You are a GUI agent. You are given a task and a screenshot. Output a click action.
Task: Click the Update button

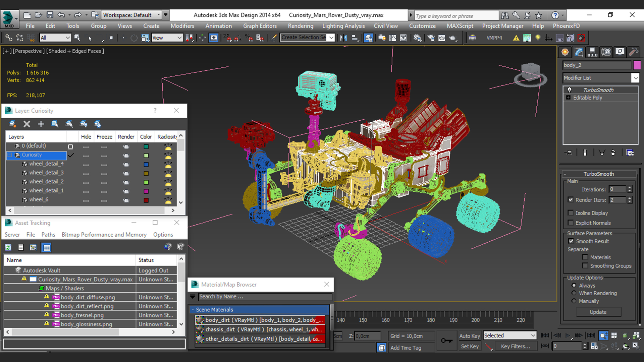598,312
